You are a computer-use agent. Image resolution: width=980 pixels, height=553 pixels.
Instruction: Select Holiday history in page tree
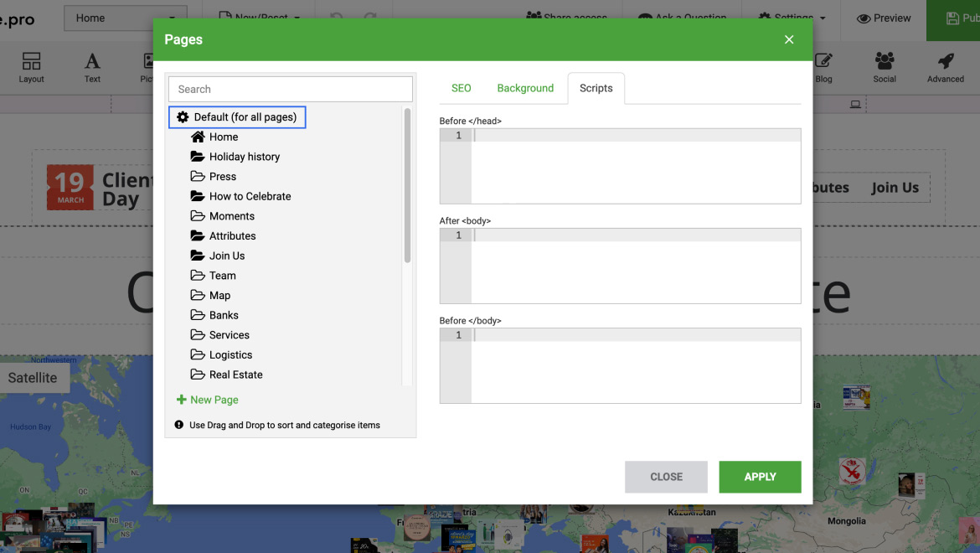(x=244, y=157)
